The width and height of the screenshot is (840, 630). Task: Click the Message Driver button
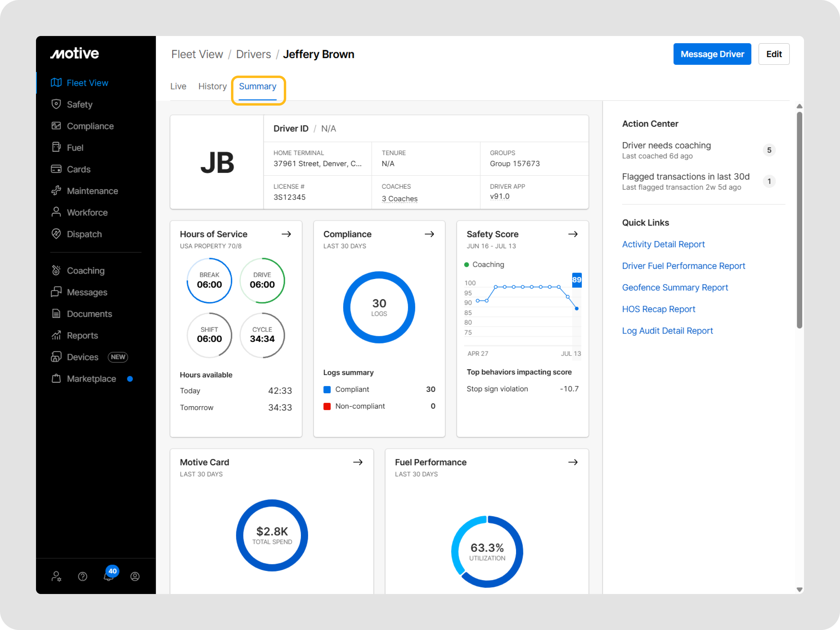click(712, 54)
